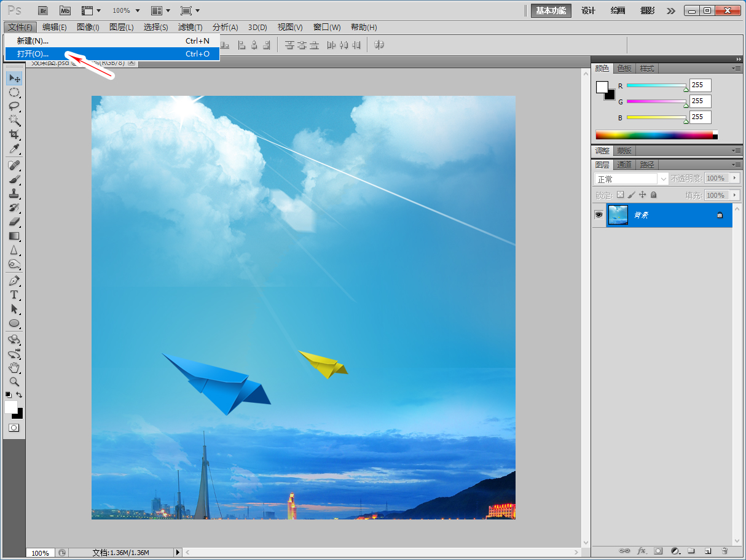Screen dimensions: 746x560
Task: Click the 基本功能 workspace button
Action: 551,10
